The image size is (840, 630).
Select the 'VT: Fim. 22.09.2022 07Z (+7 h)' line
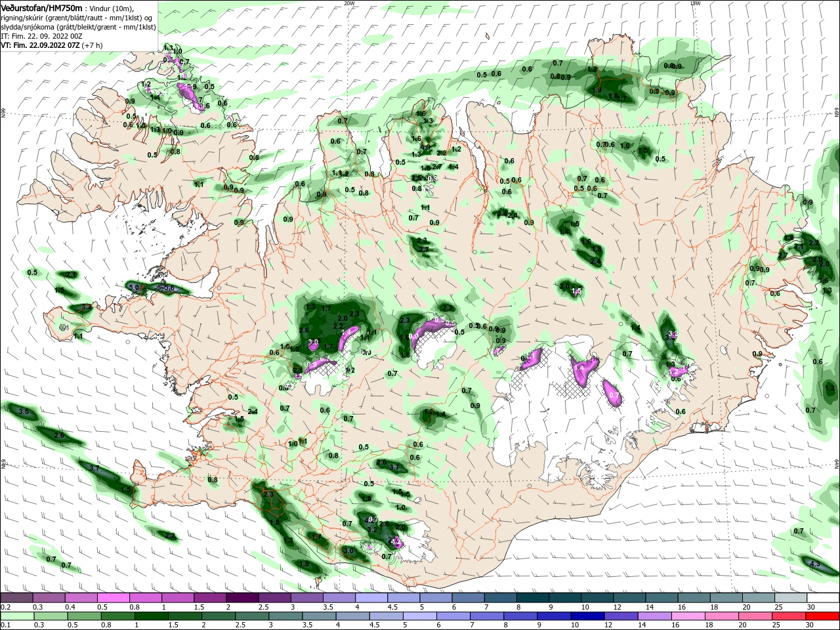(x=52, y=45)
